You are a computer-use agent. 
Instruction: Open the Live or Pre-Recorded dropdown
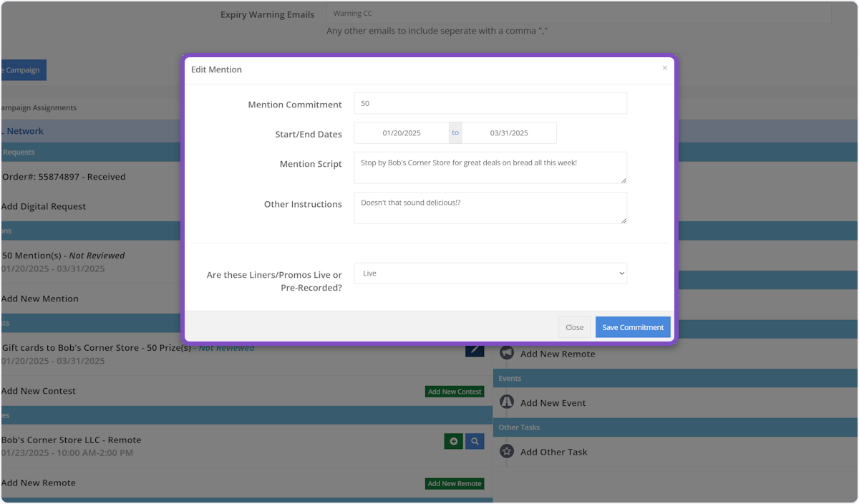click(490, 273)
